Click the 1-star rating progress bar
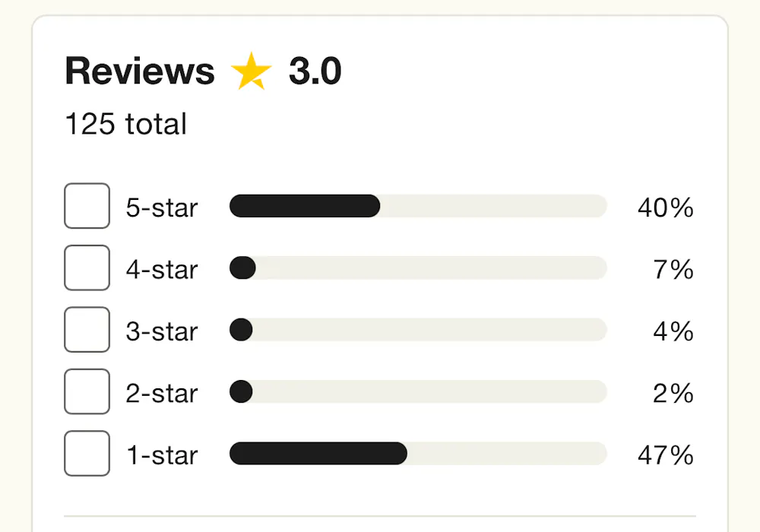The image size is (760, 532). pos(418,454)
